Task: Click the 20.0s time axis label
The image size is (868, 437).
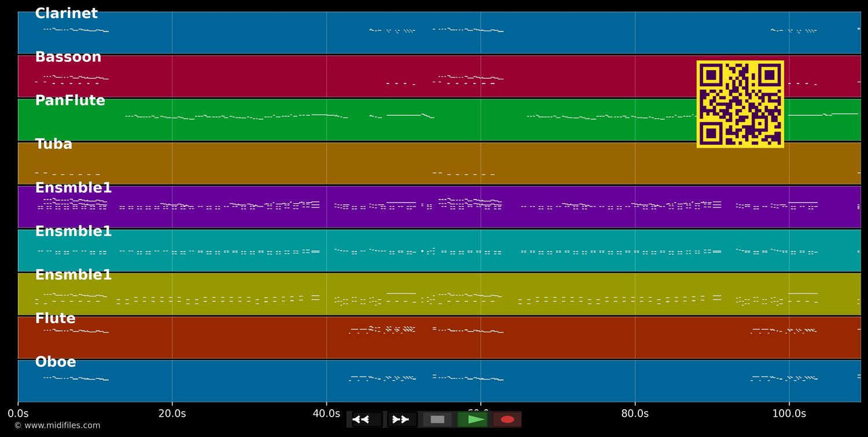Action: [172, 414]
